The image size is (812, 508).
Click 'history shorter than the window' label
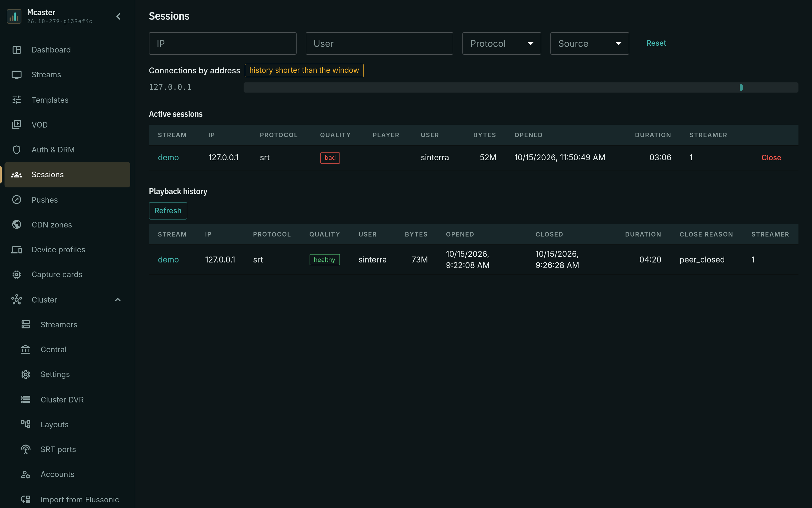tap(304, 70)
